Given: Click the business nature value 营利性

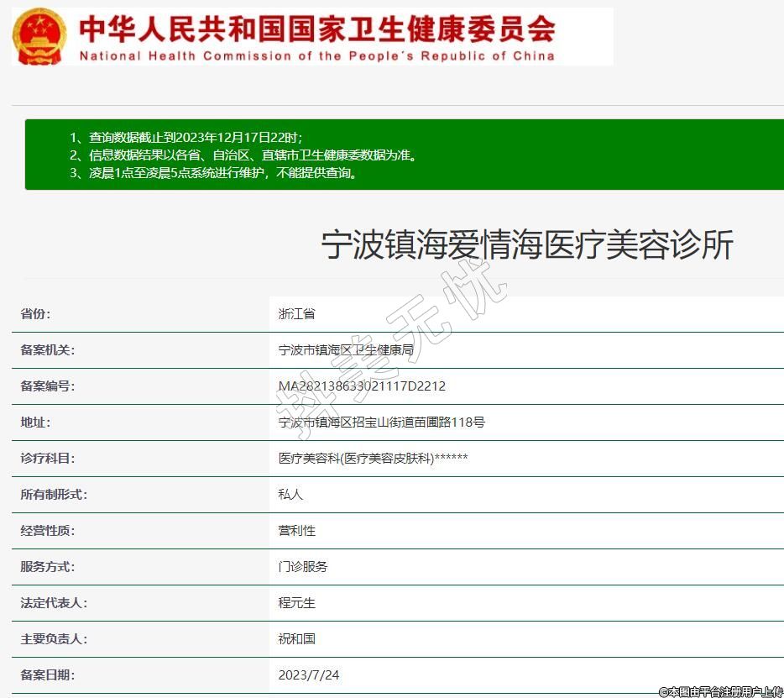Looking at the screenshot, I should pos(296,531).
